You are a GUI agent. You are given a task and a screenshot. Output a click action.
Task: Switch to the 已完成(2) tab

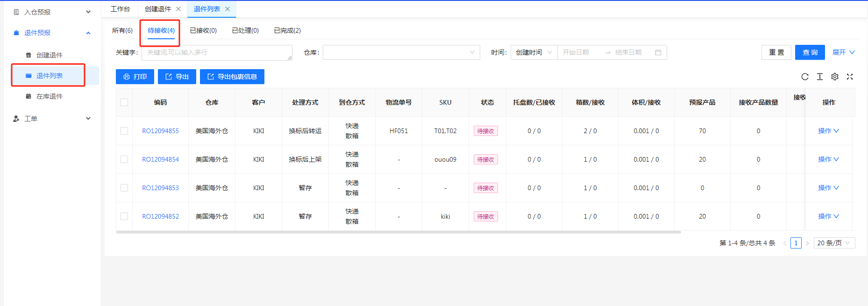pyautogui.click(x=287, y=30)
